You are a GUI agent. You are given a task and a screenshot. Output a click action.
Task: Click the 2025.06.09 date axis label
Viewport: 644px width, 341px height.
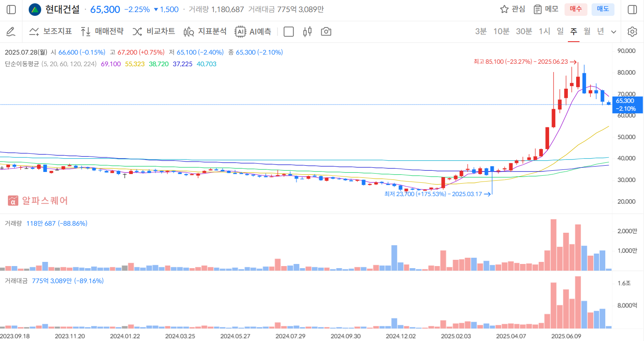pos(566,336)
